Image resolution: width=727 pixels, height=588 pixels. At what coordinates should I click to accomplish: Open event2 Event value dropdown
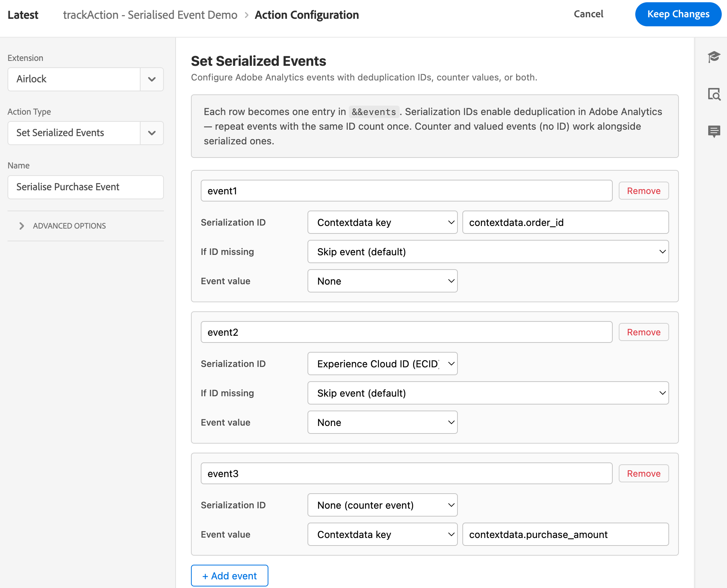[x=382, y=422]
